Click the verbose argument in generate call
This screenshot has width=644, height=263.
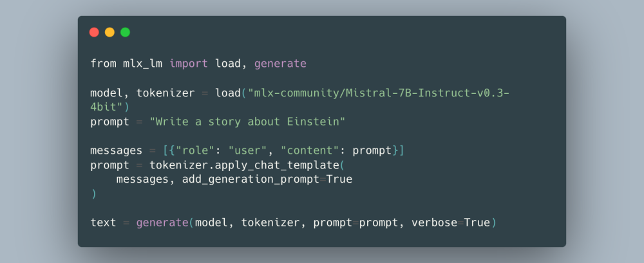(x=435, y=222)
